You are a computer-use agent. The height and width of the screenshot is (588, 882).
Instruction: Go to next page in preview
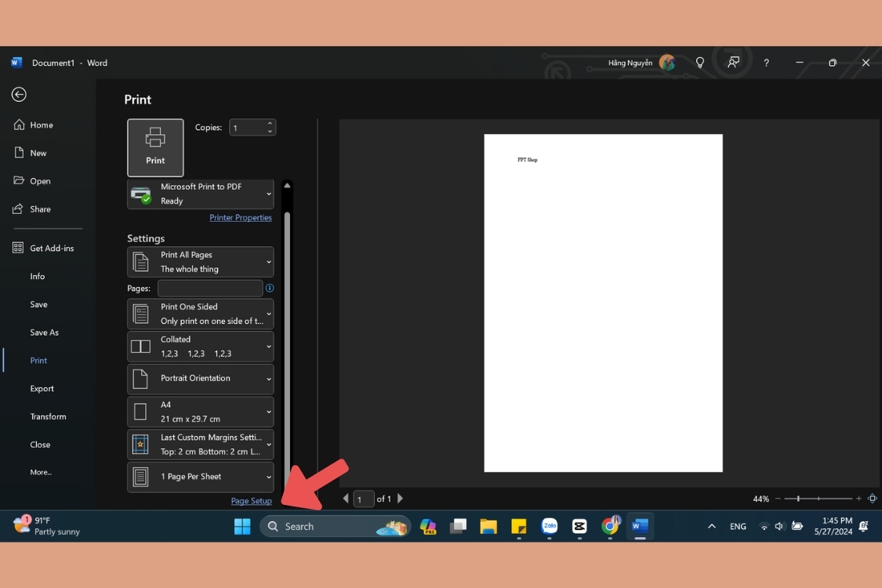point(400,499)
